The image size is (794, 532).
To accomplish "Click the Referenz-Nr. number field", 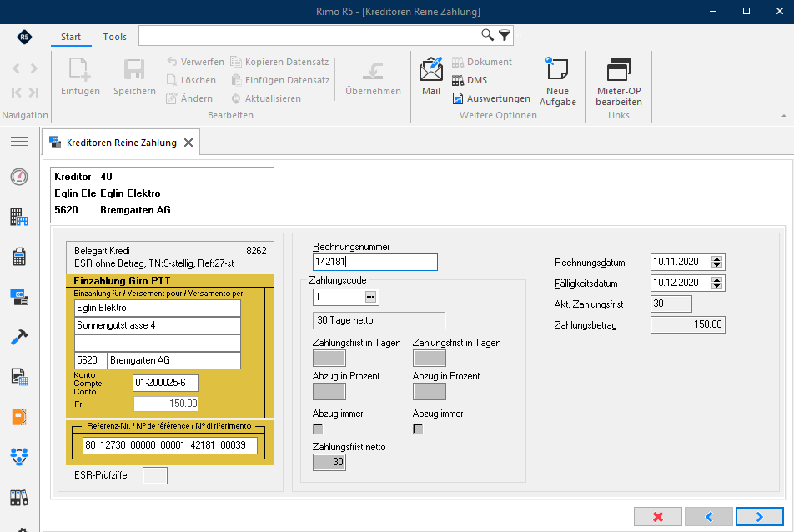I will point(169,445).
